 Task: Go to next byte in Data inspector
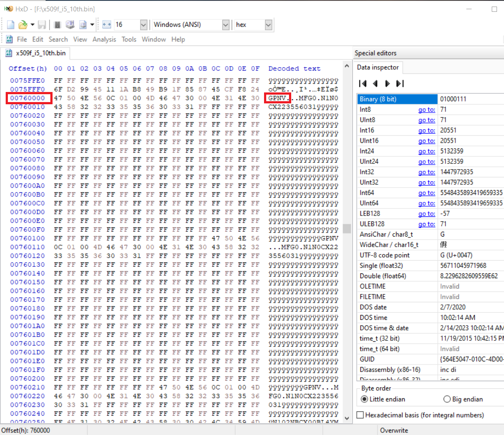pos(387,83)
